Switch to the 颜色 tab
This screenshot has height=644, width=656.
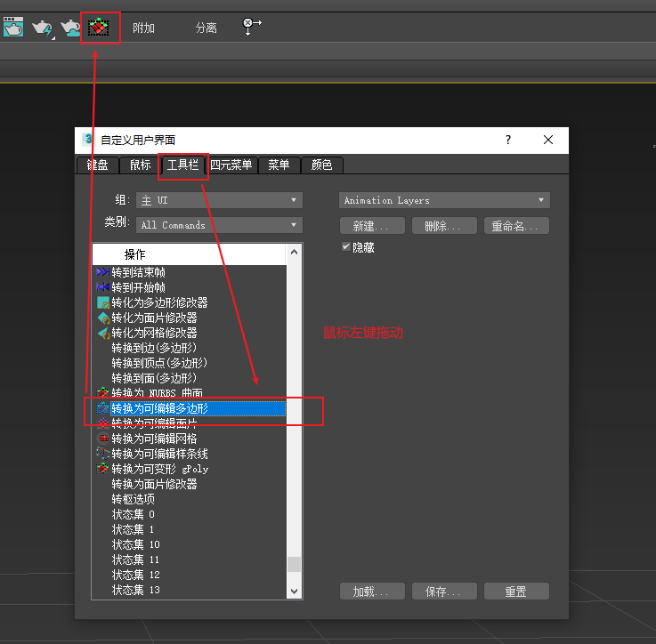321,165
